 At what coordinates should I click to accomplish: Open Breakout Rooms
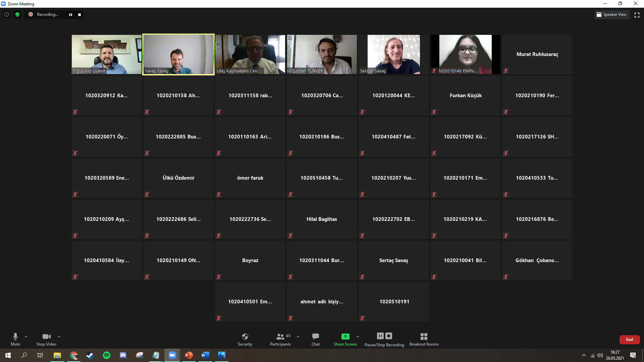coord(424,339)
